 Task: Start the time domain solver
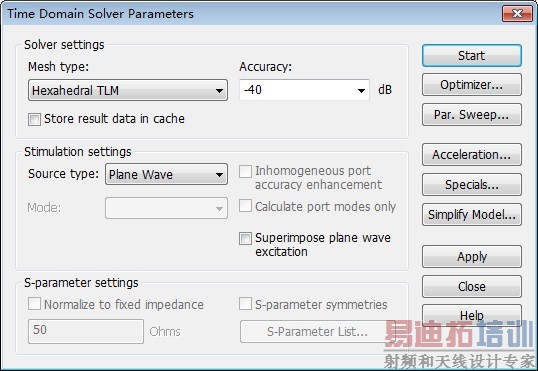coord(472,56)
